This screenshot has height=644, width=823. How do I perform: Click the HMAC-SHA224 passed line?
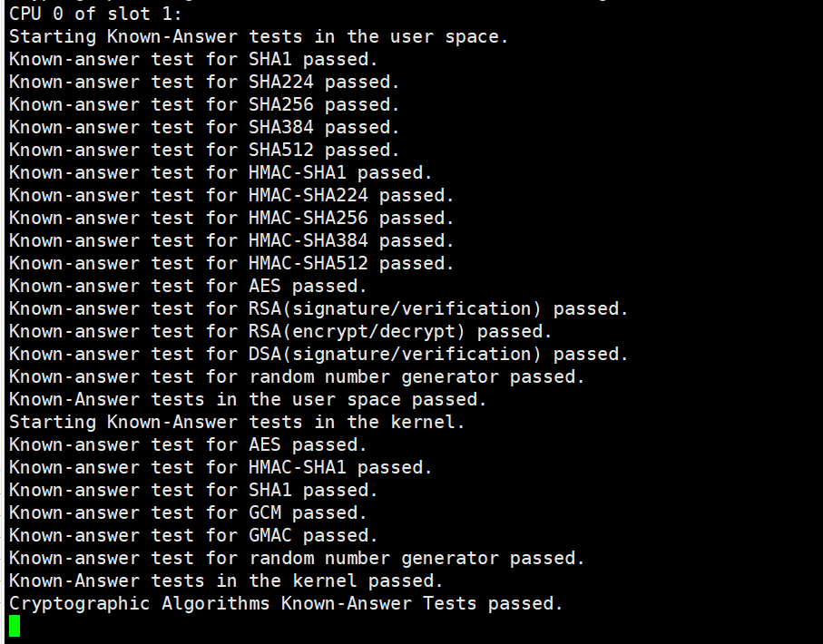[x=231, y=195]
